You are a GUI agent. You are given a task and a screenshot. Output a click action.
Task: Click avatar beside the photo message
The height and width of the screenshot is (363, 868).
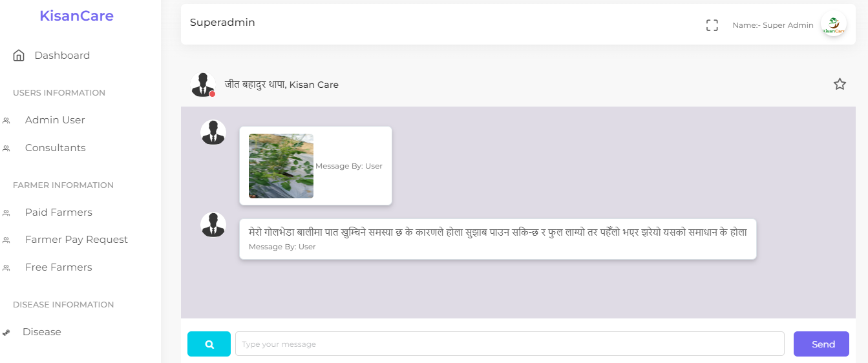coord(213,132)
